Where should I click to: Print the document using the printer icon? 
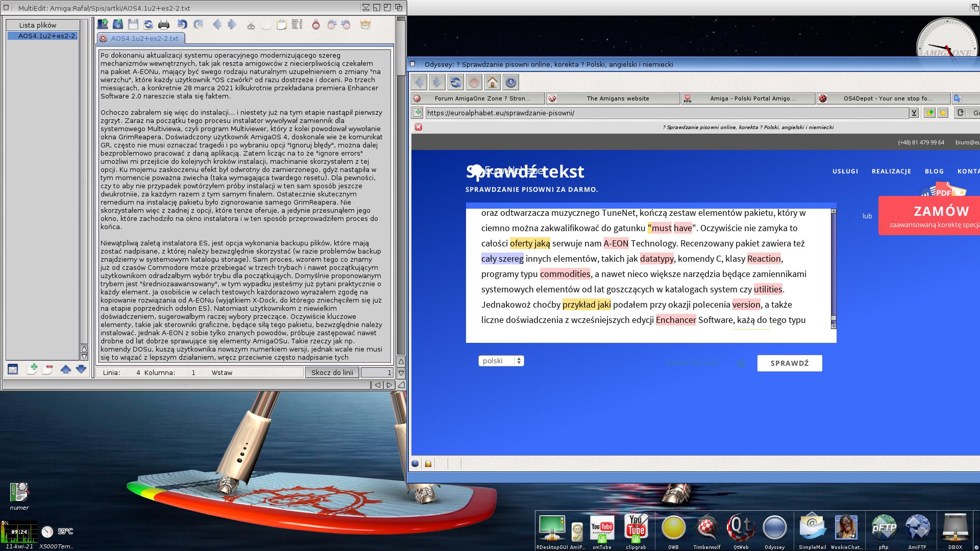click(164, 24)
